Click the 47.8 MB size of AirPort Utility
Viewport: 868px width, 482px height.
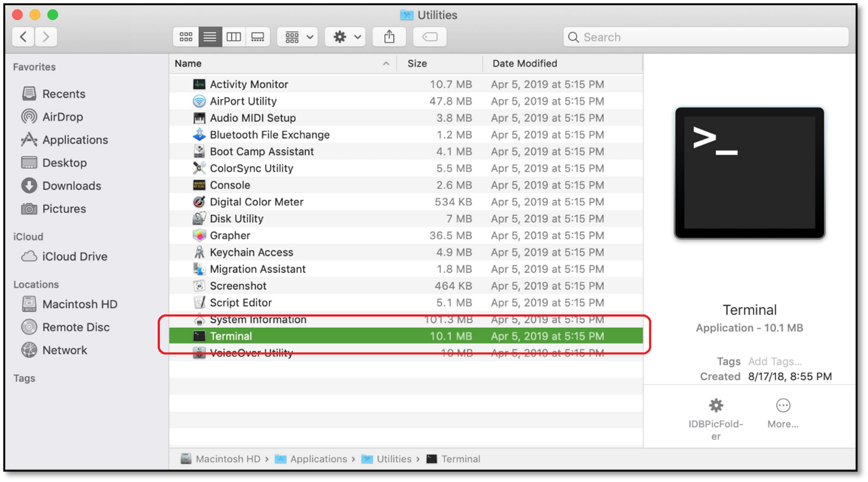(451, 101)
